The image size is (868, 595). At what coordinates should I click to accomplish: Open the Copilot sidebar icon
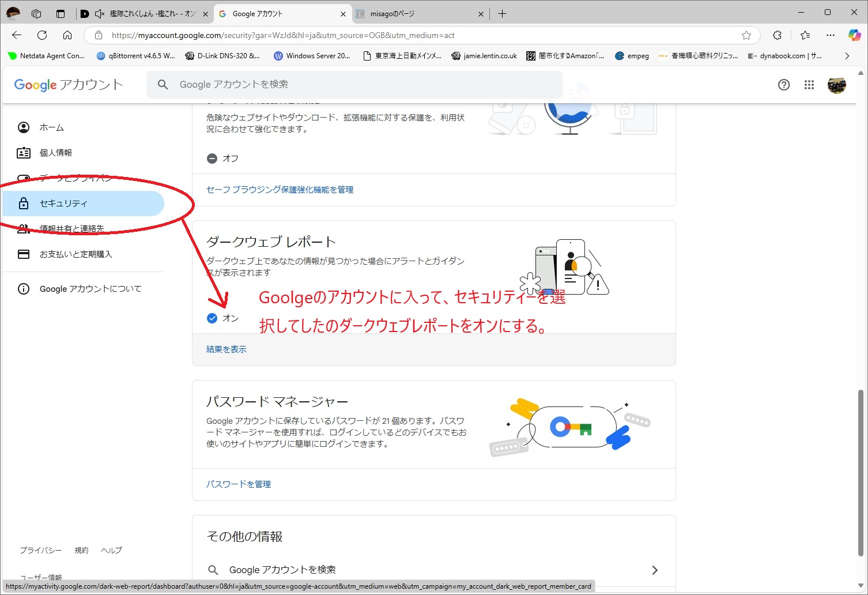point(855,35)
